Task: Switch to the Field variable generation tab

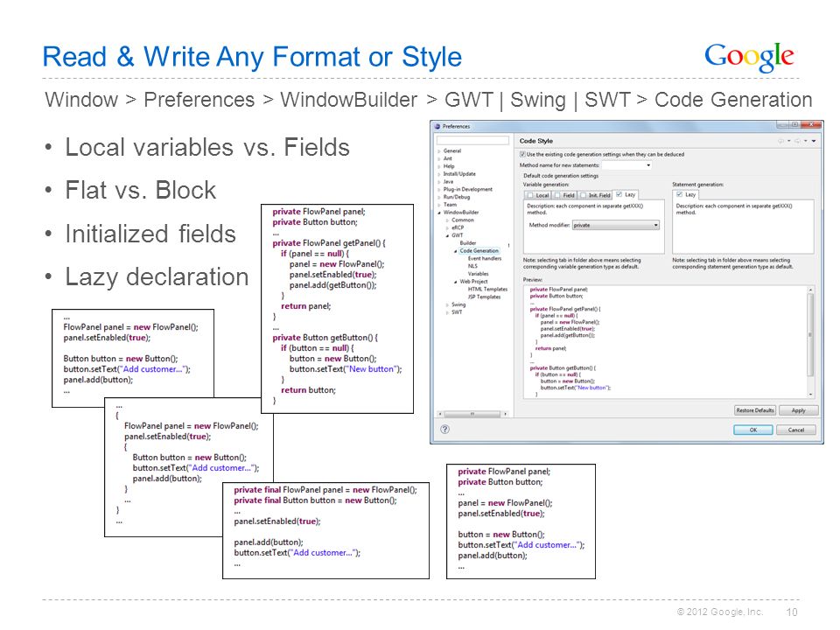Action: (564, 195)
